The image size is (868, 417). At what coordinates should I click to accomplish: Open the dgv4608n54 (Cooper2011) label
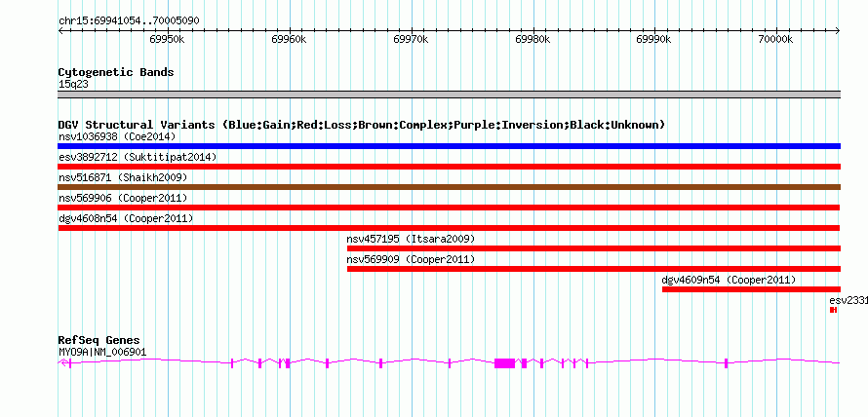pos(126,218)
